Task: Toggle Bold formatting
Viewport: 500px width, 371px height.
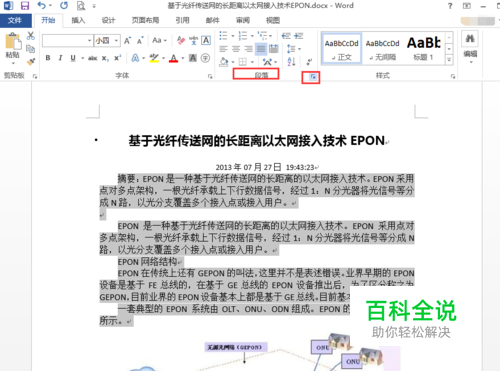Action: coord(48,58)
